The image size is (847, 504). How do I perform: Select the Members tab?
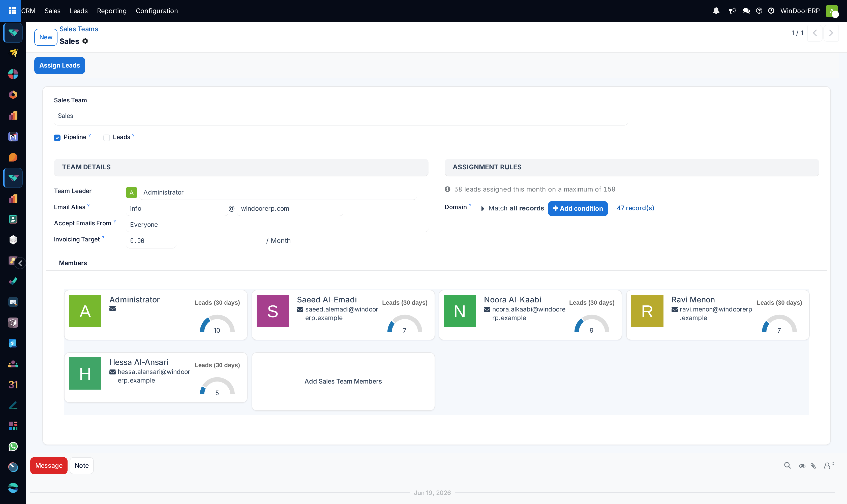73,263
